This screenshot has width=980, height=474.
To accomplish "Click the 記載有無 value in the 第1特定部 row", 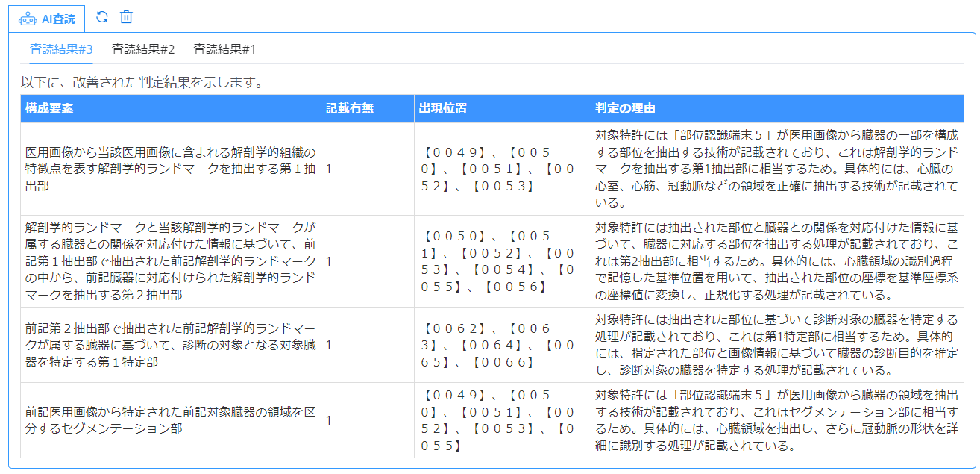I will click(329, 345).
